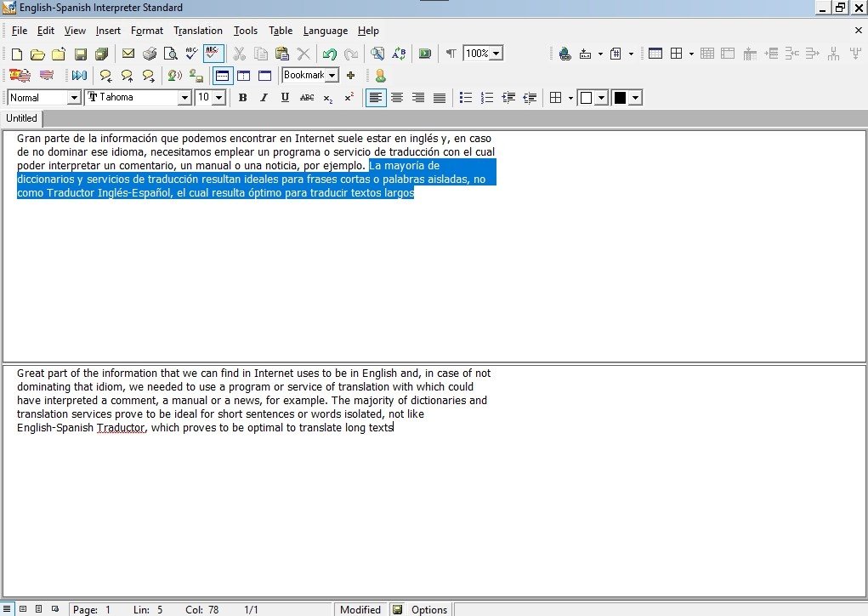Expand the borders dropdown arrow
The image size is (868, 616).
[570, 98]
